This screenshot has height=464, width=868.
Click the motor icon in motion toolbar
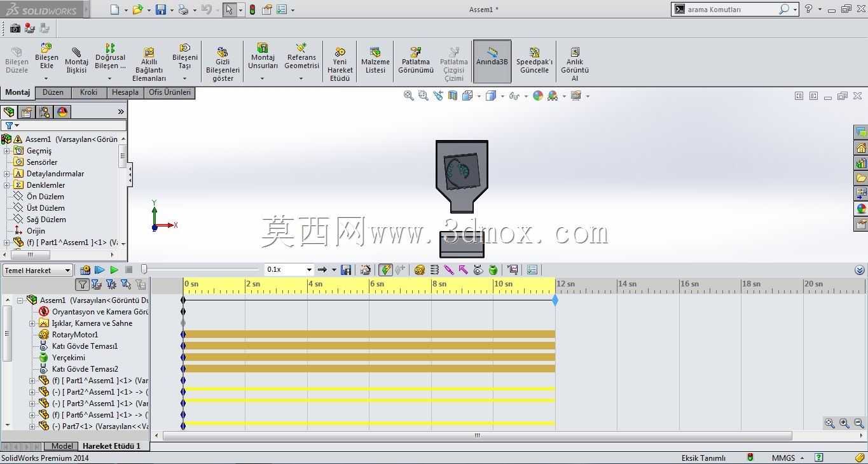(420, 270)
